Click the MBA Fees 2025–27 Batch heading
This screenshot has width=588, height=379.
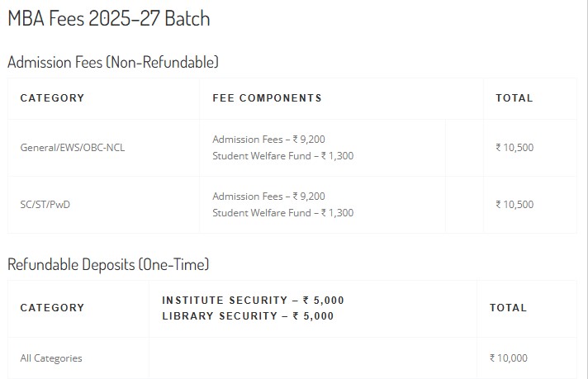coord(109,19)
